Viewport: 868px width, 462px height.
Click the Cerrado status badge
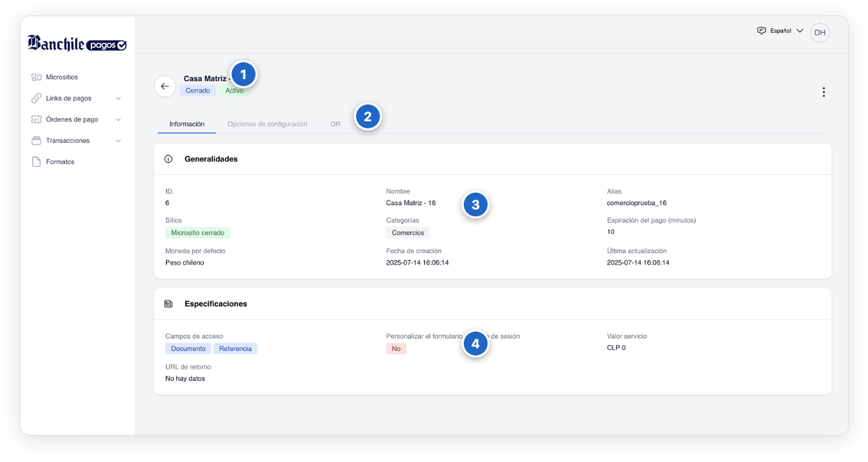(x=198, y=91)
